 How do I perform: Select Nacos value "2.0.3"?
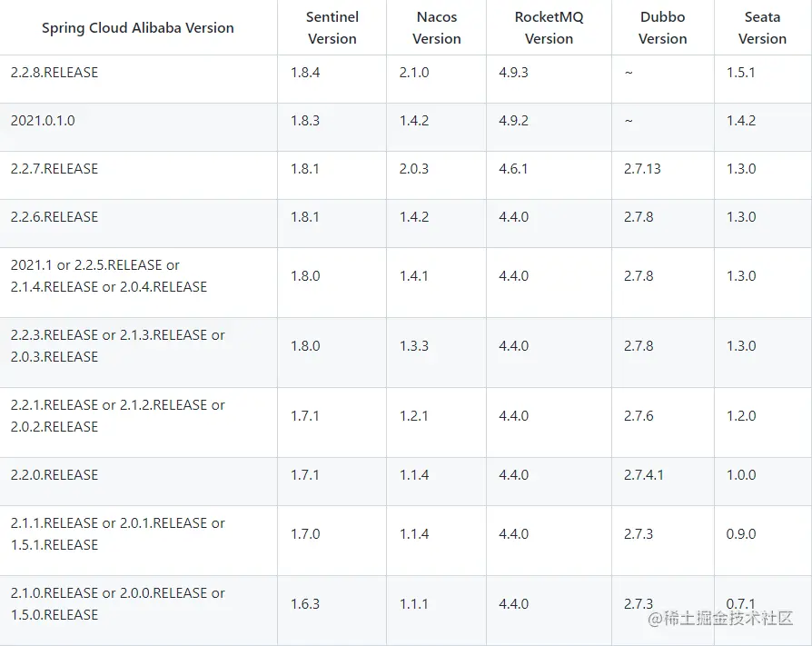pos(414,169)
